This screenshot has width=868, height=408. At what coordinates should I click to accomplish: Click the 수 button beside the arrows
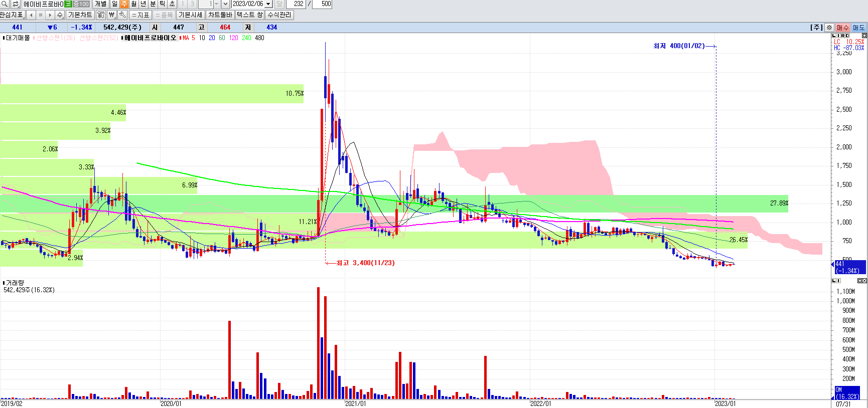point(60,15)
